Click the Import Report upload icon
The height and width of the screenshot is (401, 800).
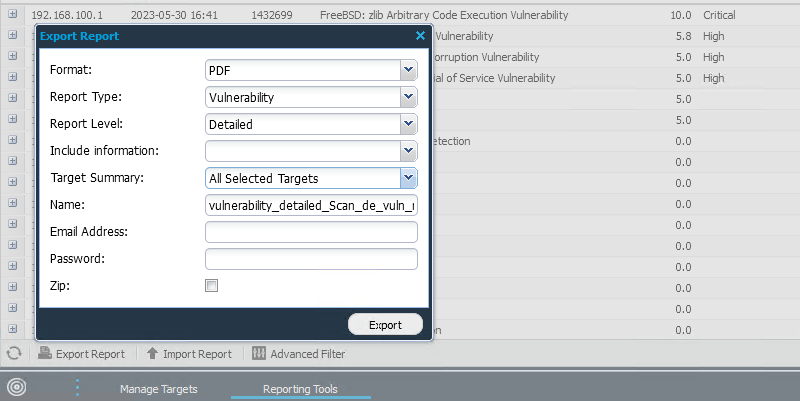152,354
